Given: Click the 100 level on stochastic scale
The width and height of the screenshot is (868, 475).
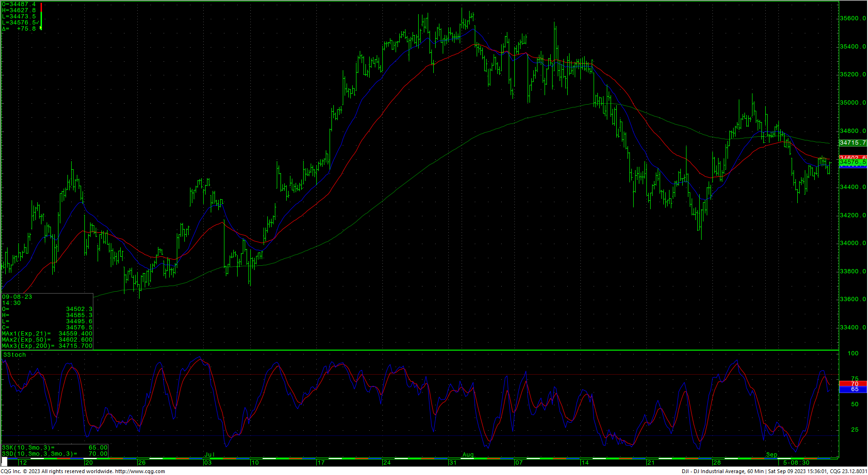Looking at the screenshot, I should tap(853, 353).
